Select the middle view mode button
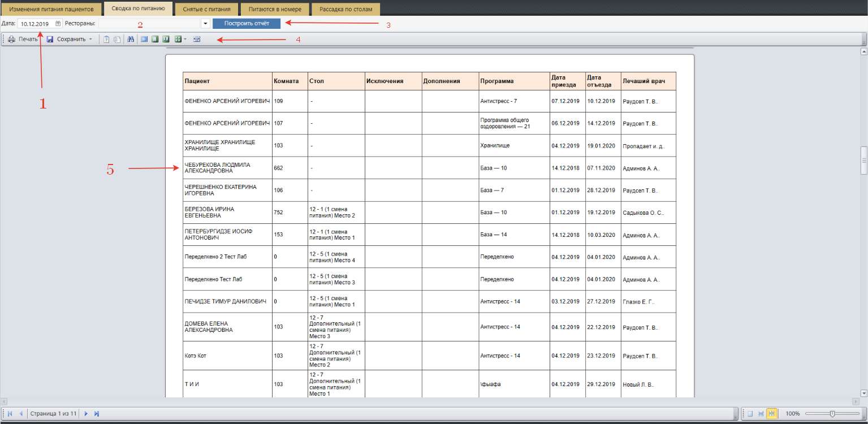Image resolution: width=868 pixels, height=424 pixels. 761,414
